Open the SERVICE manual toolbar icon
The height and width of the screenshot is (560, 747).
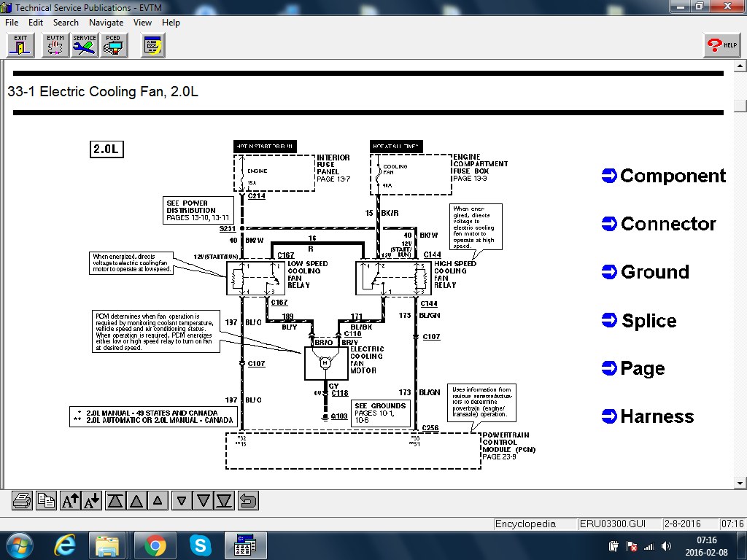tap(85, 45)
